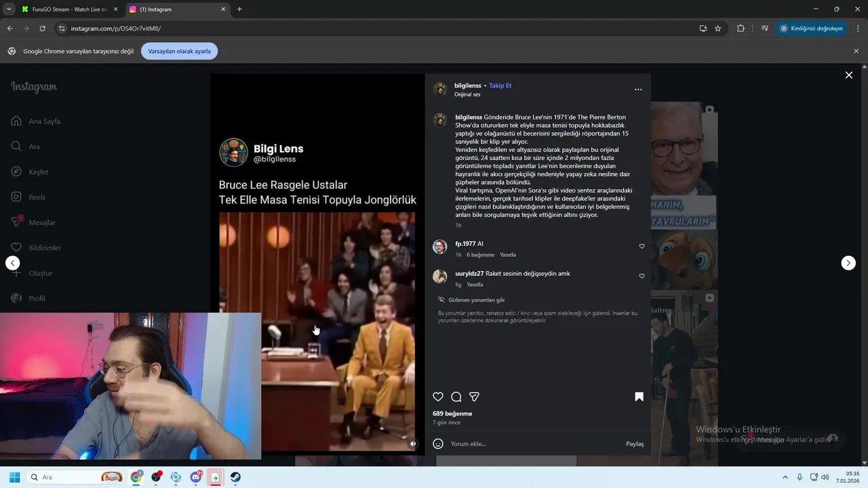Click bilgilenss avatar in post header
868x488 pixels.
point(440,89)
